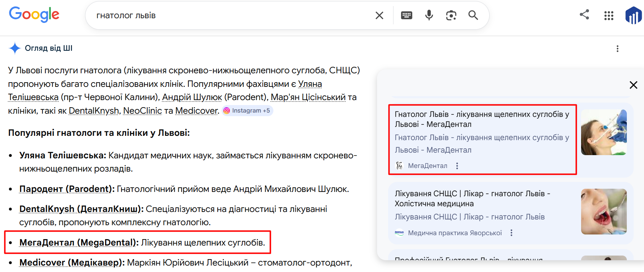This screenshot has height=272, width=644.
Task: Open Медична практика Яворської source options menu
Action: pos(511,233)
